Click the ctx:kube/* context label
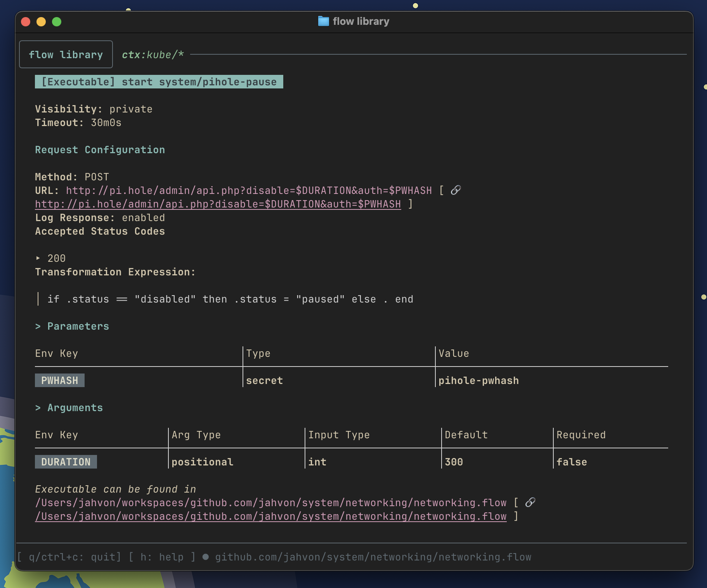707x588 pixels. tap(153, 55)
